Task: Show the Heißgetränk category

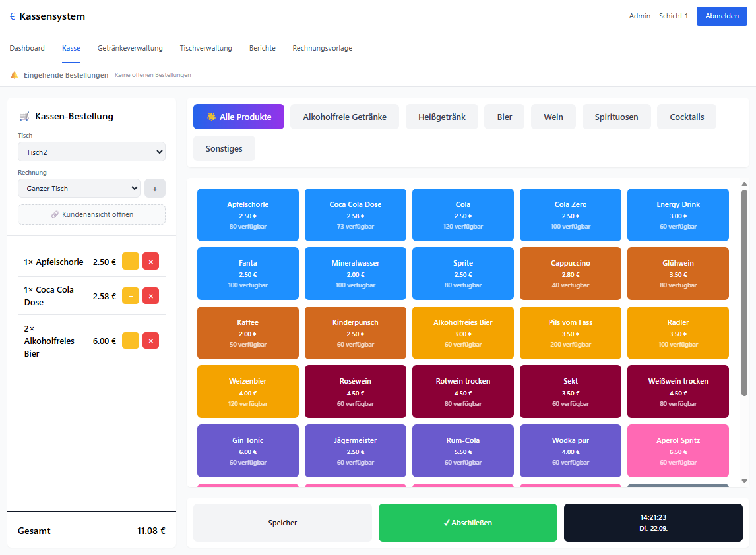Action: [441, 117]
